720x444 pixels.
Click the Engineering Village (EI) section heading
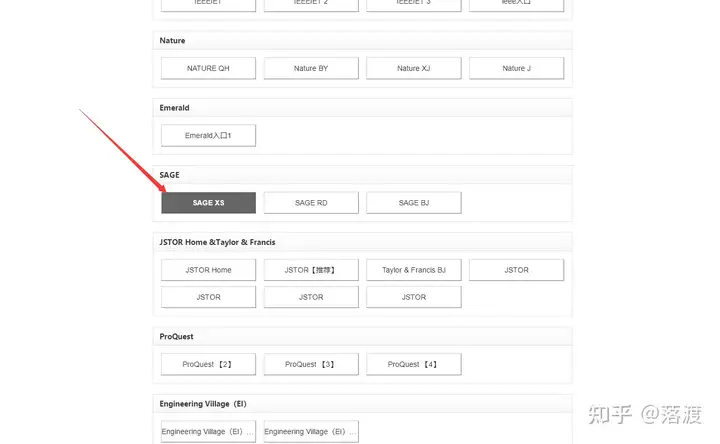202,404
